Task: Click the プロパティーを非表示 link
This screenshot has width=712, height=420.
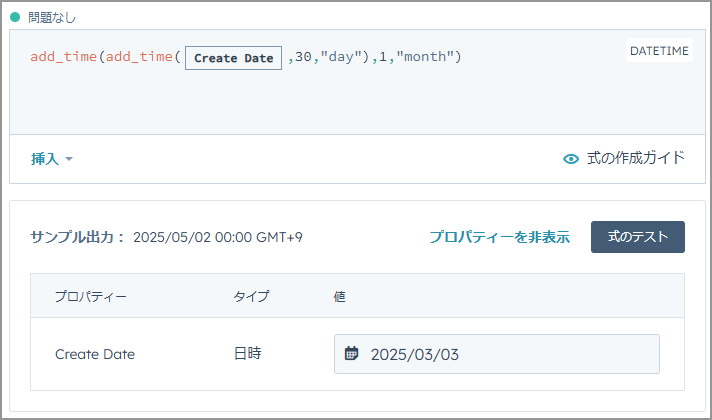Action: pyautogui.click(x=499, y=237)
